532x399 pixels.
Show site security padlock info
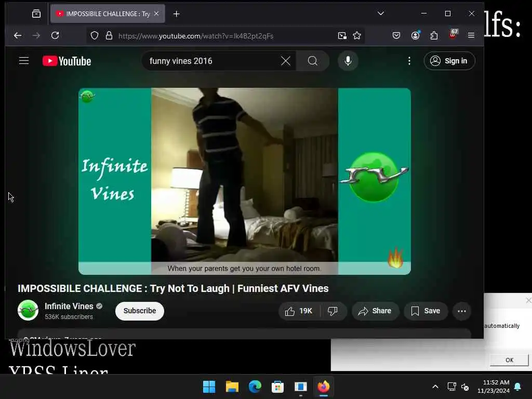109,36
